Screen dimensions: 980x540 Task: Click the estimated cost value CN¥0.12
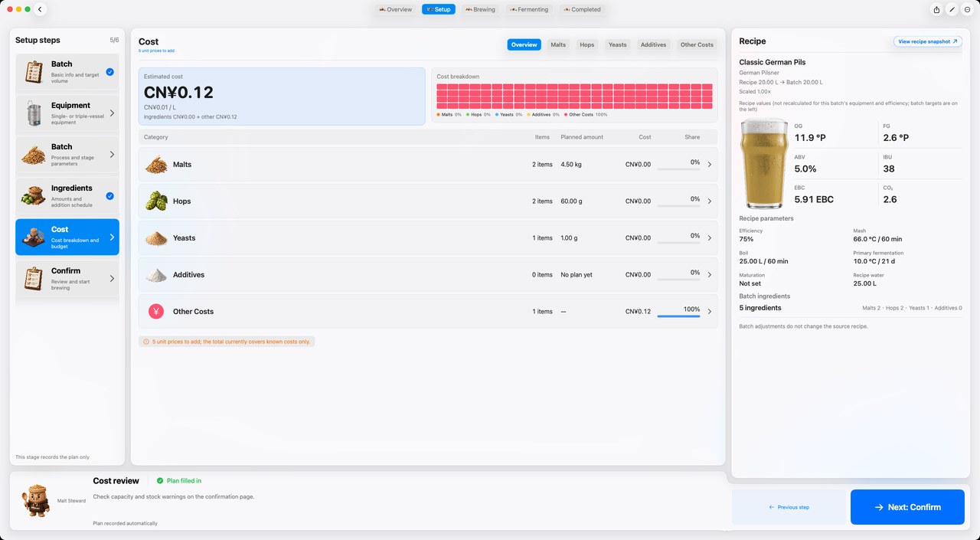[178, 93]
